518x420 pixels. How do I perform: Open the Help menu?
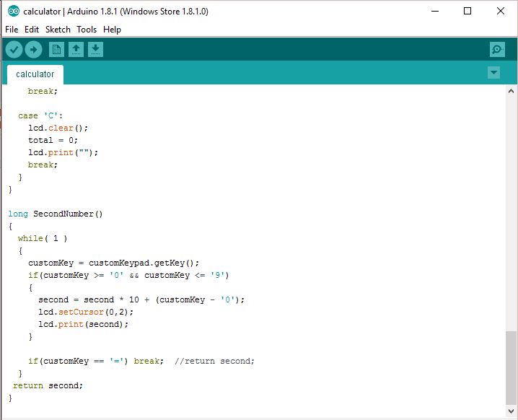pyautogui.click(x=112, y=30)
